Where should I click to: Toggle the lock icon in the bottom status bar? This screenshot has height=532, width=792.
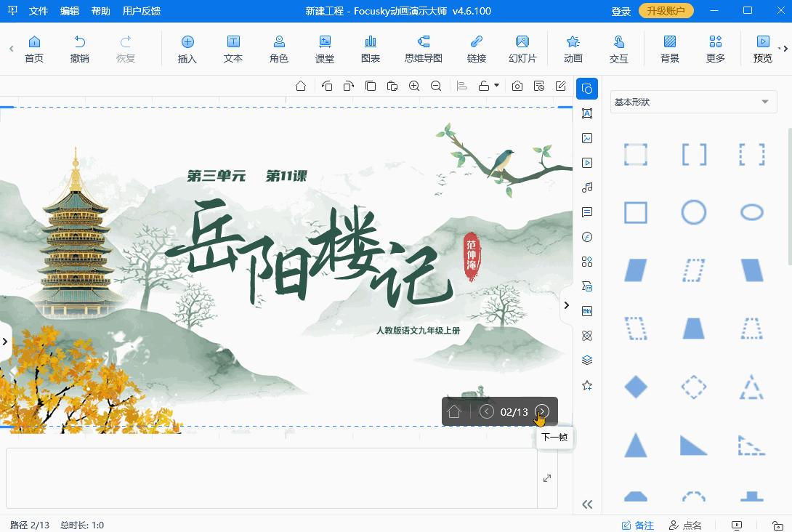pos(778,525)
